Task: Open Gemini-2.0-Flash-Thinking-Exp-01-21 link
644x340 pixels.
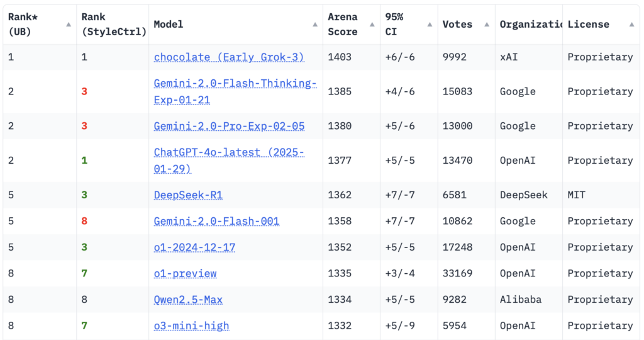Action: 235,91
